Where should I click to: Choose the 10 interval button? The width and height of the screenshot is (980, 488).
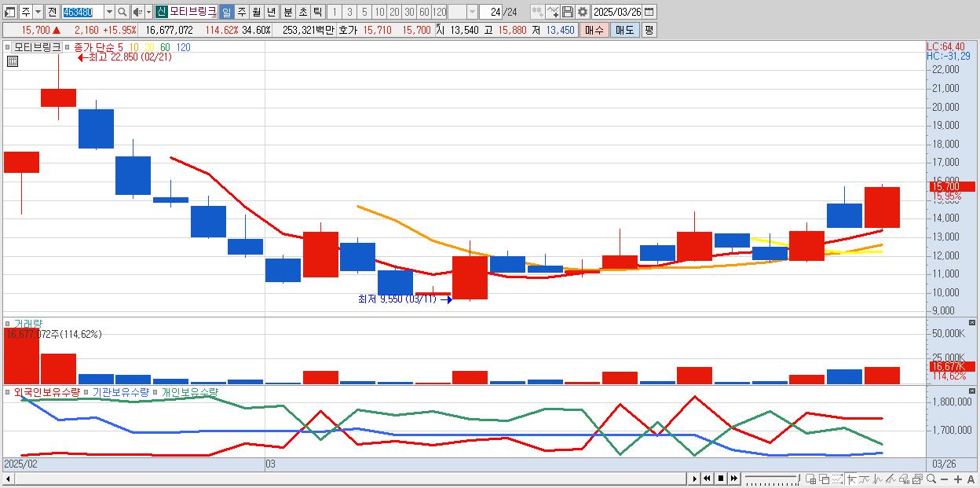click(x=379, y=12)
